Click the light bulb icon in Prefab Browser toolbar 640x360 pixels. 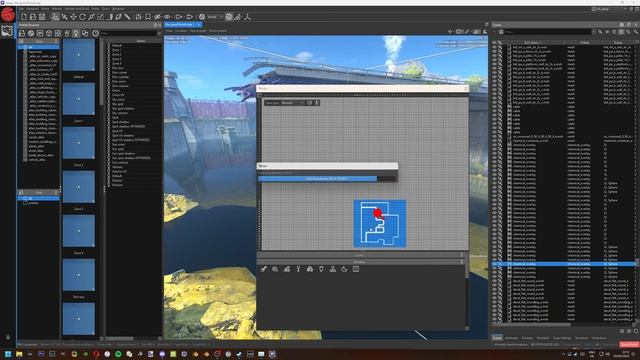(x=76, y=33)
